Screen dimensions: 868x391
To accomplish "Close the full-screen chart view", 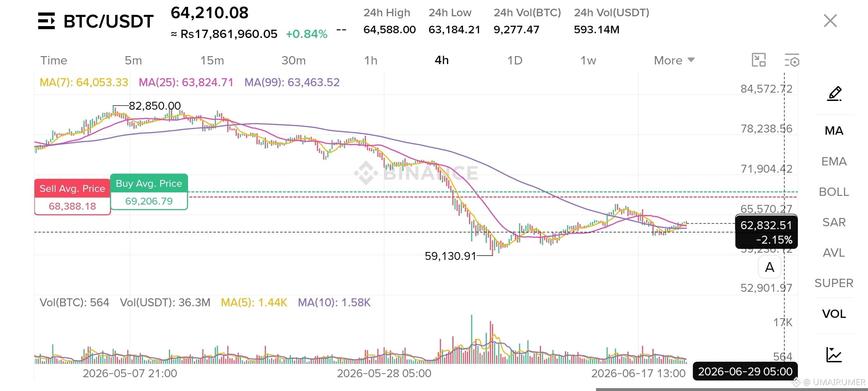I will tap(830, 21).
